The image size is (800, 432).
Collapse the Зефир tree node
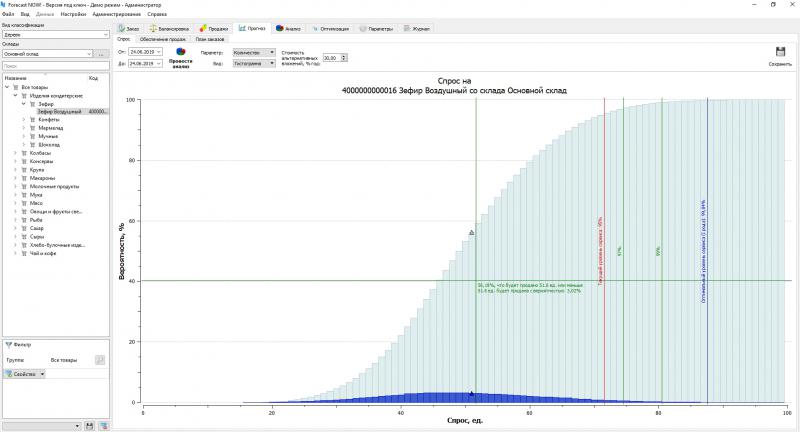coord(23,103)
